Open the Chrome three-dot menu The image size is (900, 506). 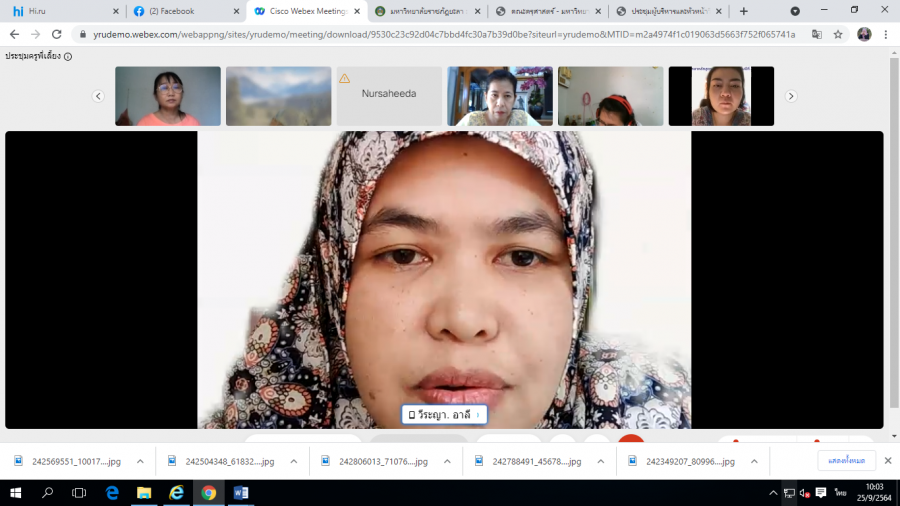[x=886, y=34]
